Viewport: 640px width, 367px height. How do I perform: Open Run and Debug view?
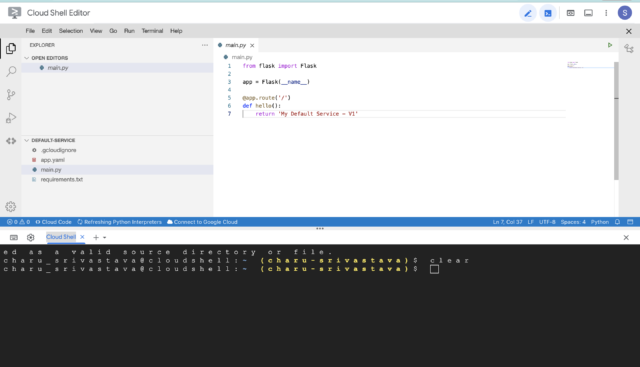11,118
